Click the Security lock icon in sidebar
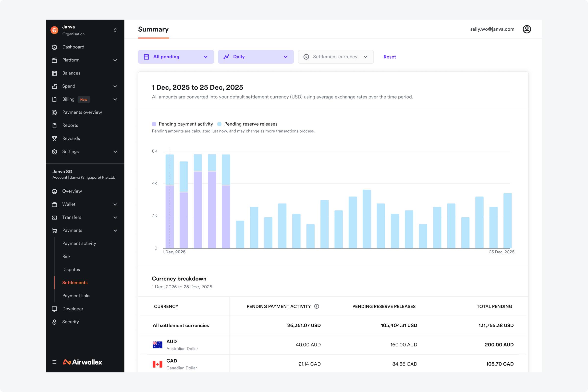Screen dimensions: 588x392 [54, 322]
